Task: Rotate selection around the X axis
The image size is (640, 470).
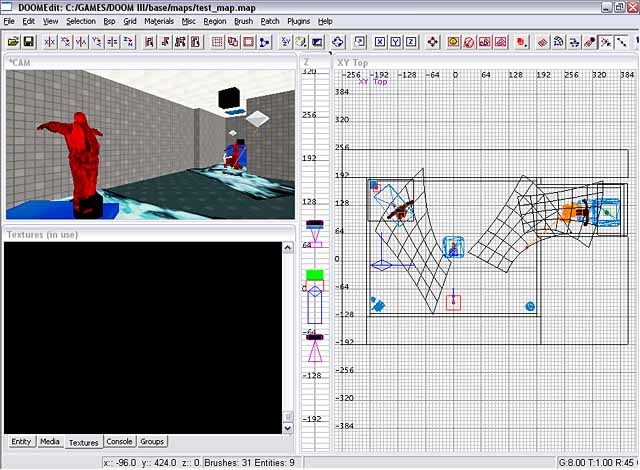Action: point(65,42)
